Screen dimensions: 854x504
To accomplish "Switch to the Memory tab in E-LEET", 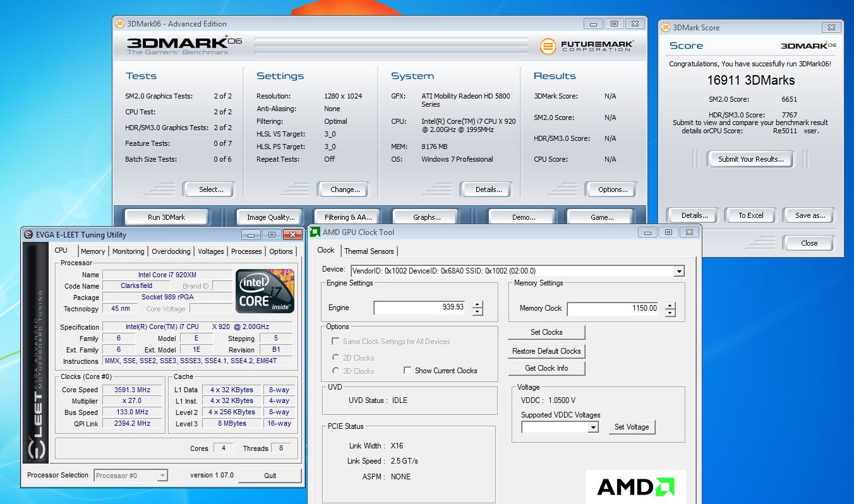I will (93, 251).
